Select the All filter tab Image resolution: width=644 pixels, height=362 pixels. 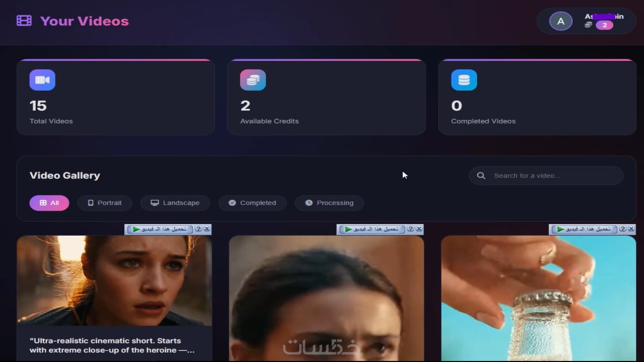pyautogui.click(x=50, y=203)
